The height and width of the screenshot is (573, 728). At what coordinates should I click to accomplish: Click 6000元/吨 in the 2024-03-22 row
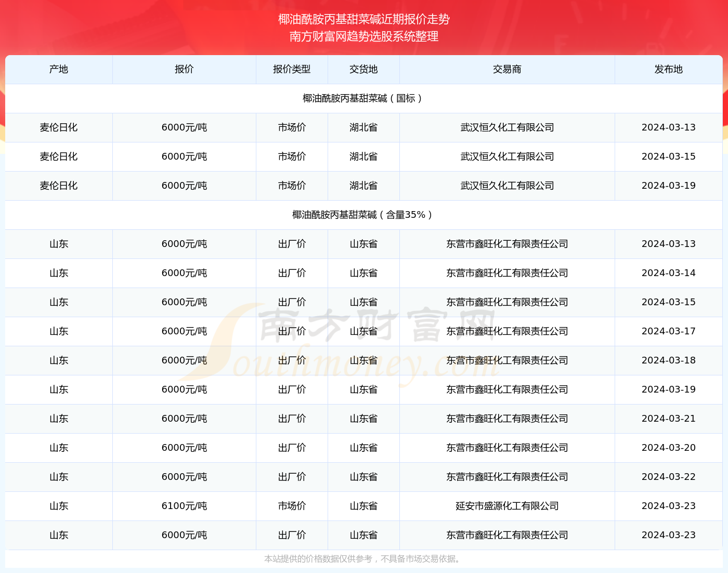[x=184, y=477]
